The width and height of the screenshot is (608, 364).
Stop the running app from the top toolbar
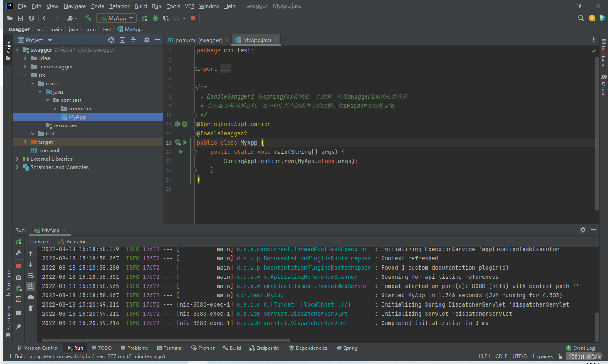(193, 18)
